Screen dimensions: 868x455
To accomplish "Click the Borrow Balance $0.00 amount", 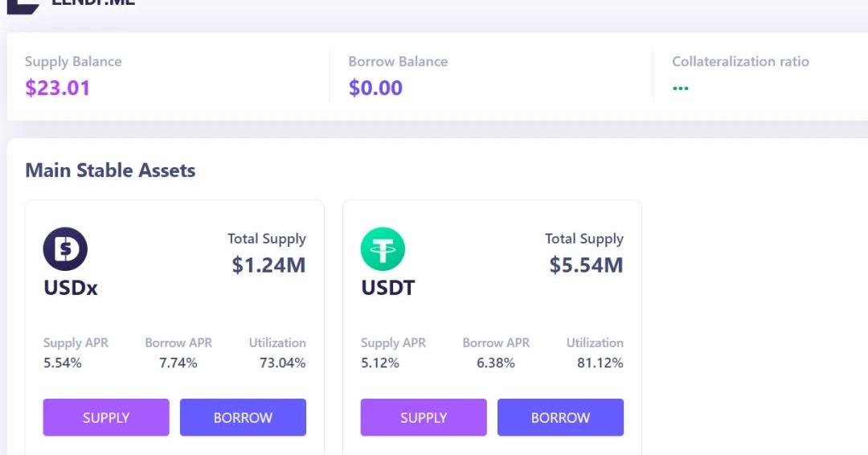I will point(375,88).
